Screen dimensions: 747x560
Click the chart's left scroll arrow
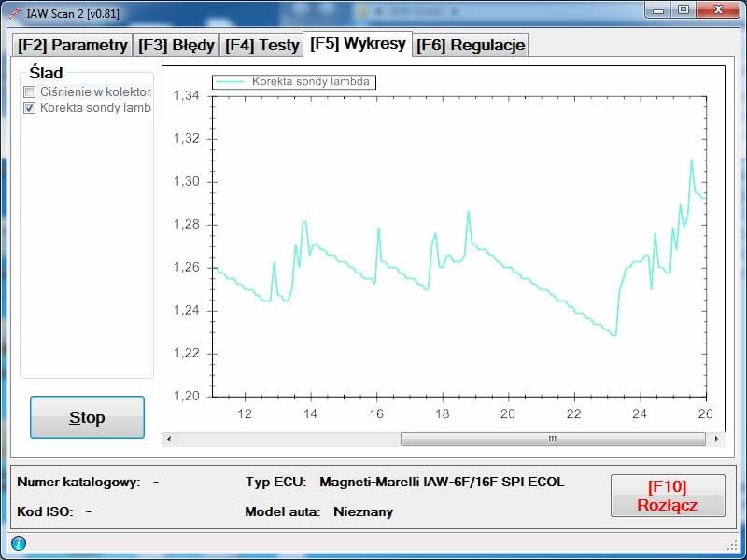tap(169, 439)
